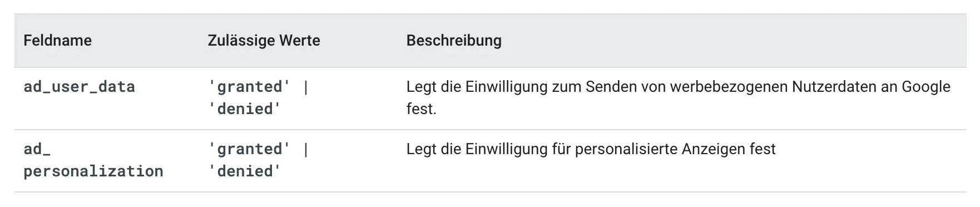This screenshot has width=980, height=207.
Task: Click 'denied' in the ad_personalization row
Action: (245, 171)
